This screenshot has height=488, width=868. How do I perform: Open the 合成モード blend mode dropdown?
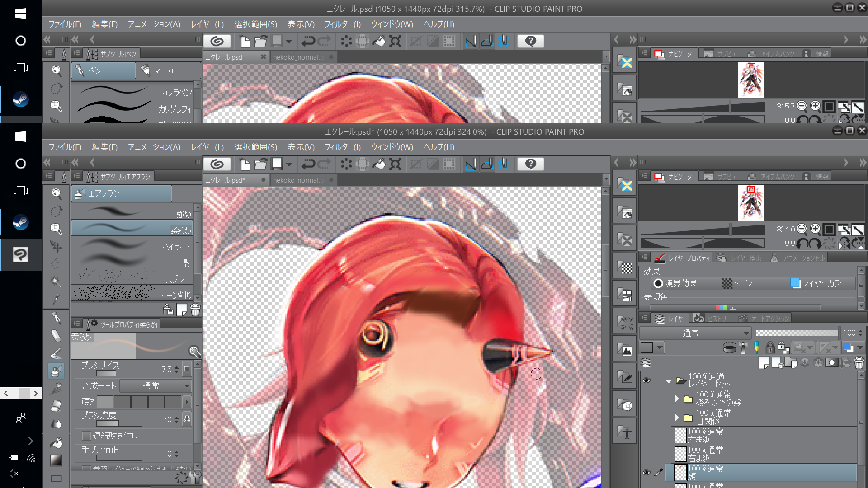click(156, 386)
